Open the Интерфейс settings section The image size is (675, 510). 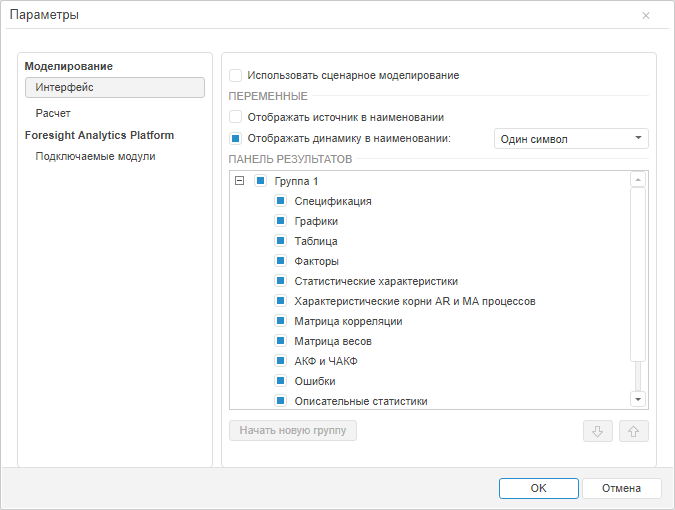[115, 87]
